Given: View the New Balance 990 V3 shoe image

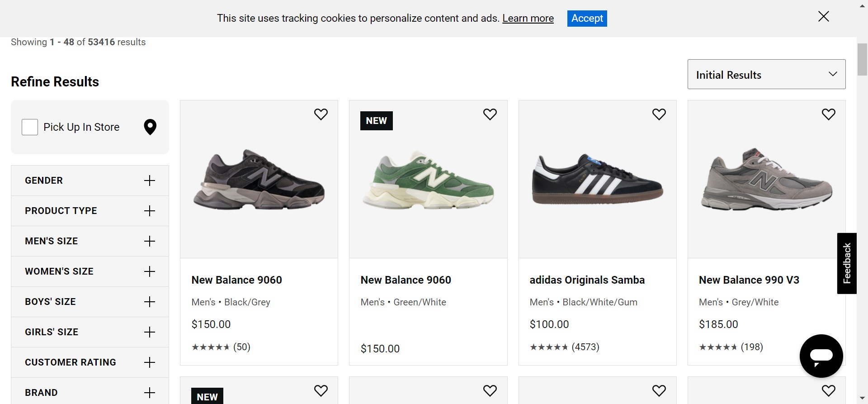Looking at the screenshot, I should tap(766, 179).
